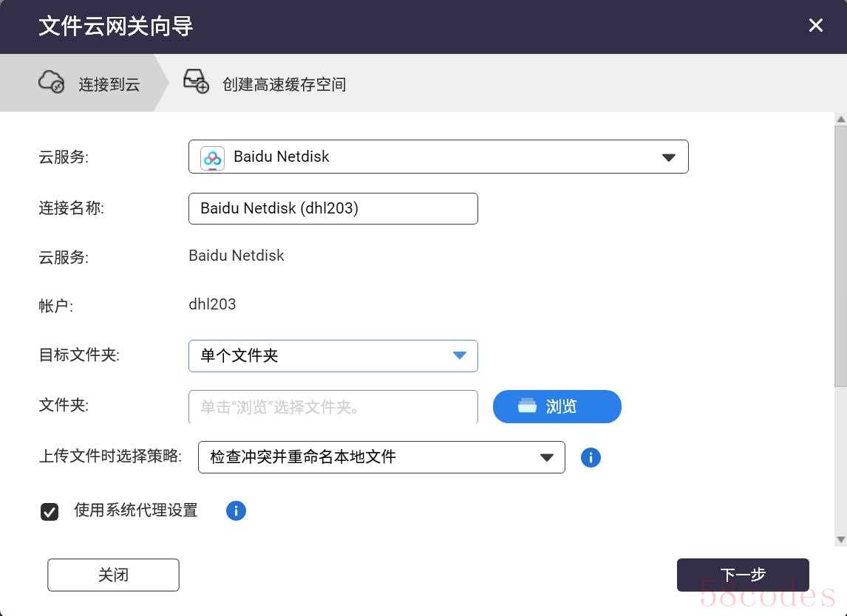This screenshot has width=847, height=616.
Task: Switch to the 创建高速缓存空间 step tab
Action: point(265,83)
